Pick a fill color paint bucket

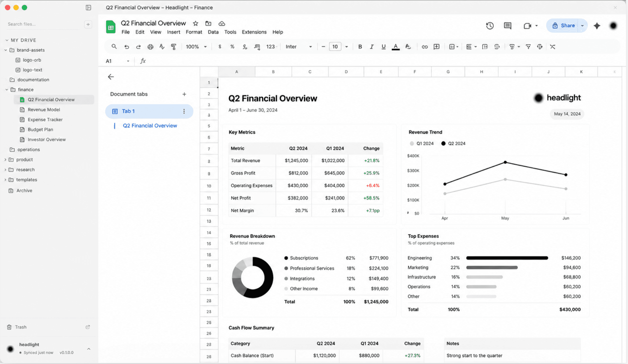point(408,47)
